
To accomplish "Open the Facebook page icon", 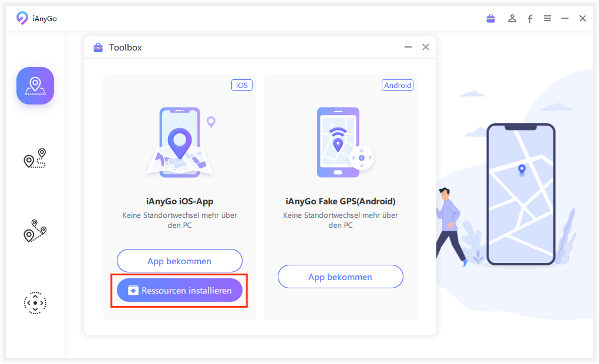I will click(530, 19).
